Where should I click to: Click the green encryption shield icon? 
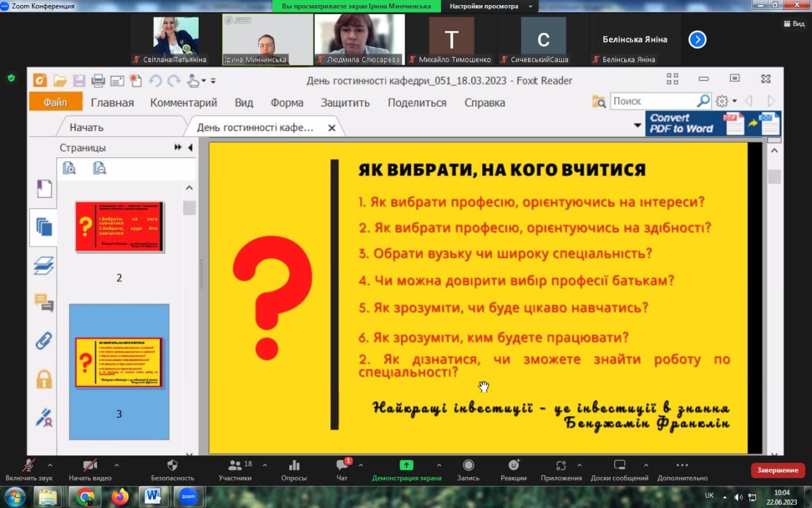[11, 77]
